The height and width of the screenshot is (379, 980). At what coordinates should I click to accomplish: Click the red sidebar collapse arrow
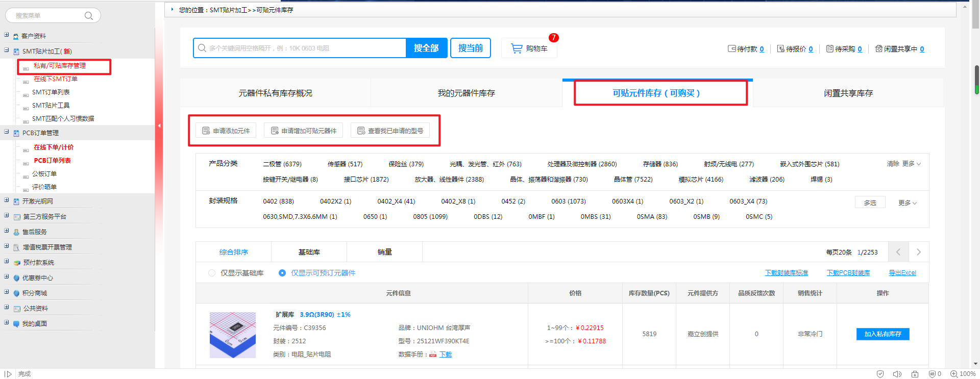tap(159, 125)
